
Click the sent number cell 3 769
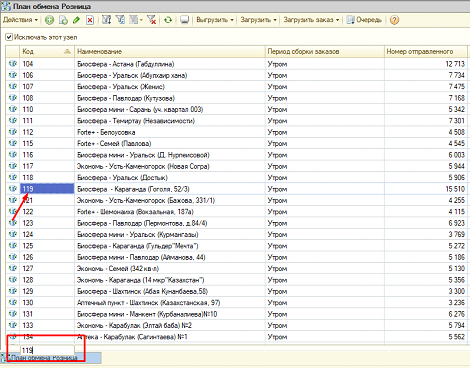point(426,234)
